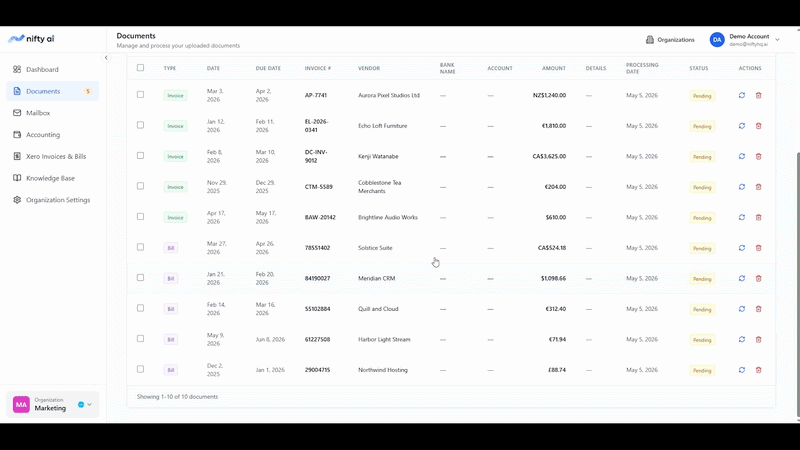Open Knowledge Base in the sidebar

(x=53, y=178)
